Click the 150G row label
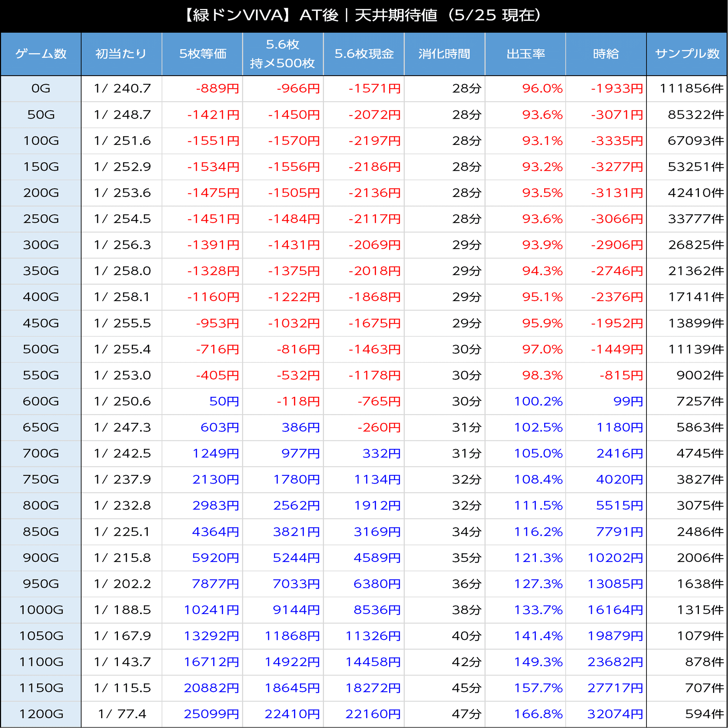728x728 pixels. 41,167
